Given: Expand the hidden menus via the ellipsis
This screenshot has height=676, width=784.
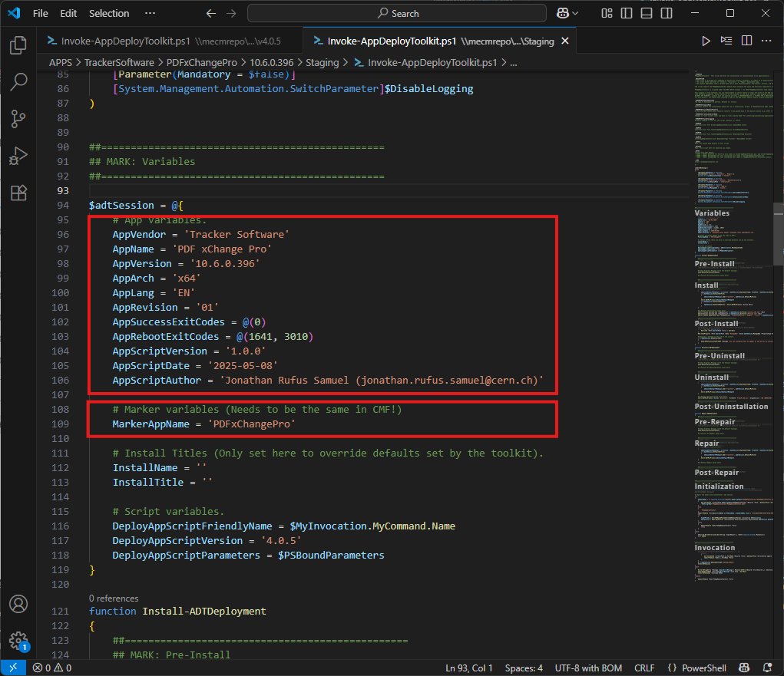Looking at the screenshot, I should click(150, 13).
